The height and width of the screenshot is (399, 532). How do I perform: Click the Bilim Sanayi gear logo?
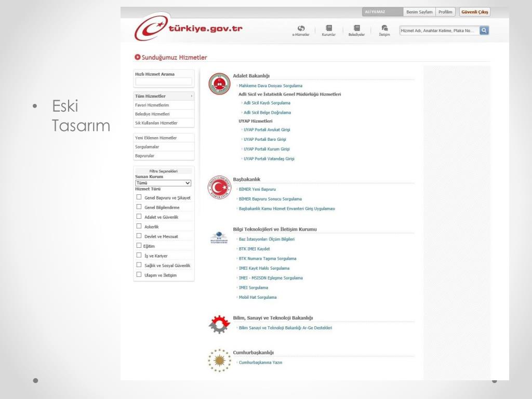coord(219,324)
